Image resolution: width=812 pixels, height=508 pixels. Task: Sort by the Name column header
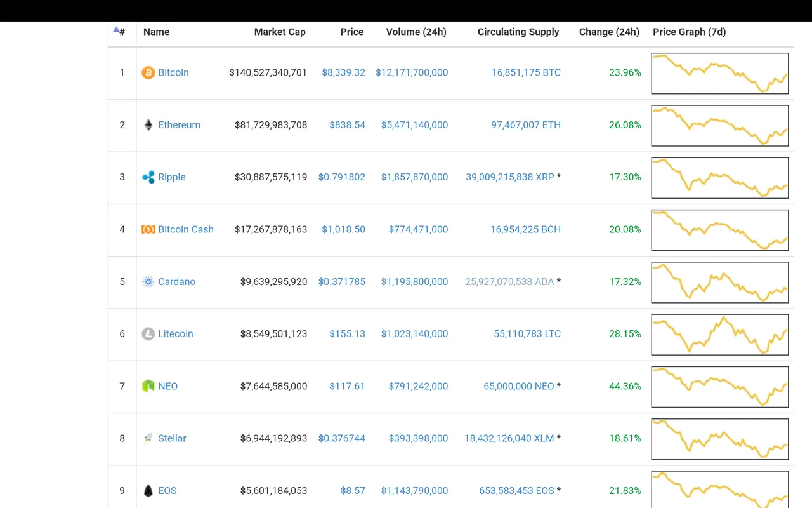156,32
